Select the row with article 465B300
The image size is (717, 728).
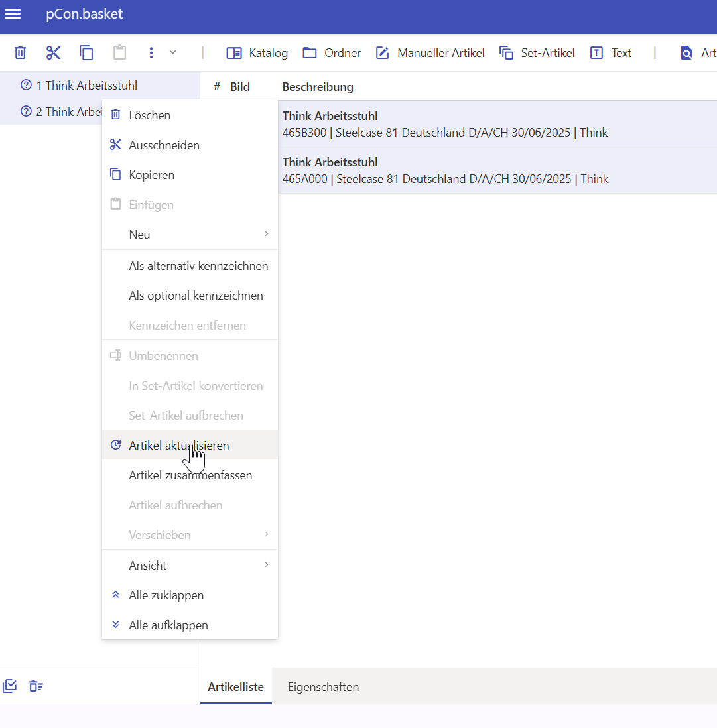coord(497,124)
